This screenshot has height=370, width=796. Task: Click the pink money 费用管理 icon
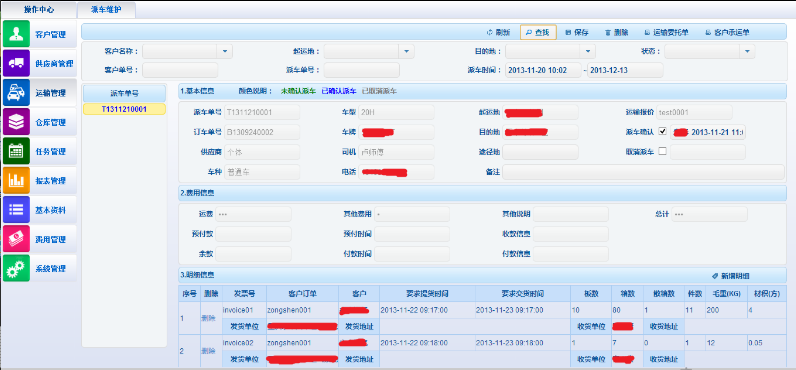coord(16,239)
